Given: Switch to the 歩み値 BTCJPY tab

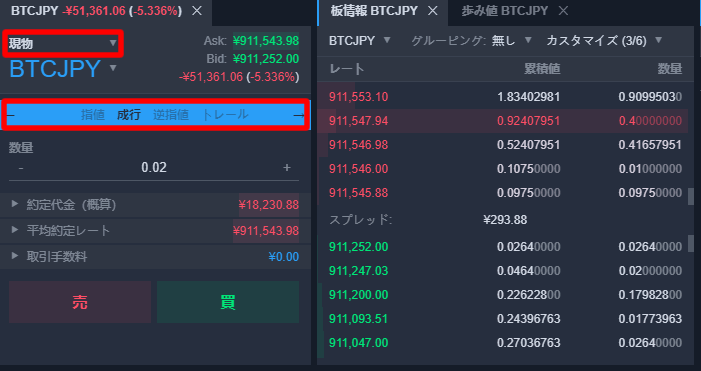Looking at the screenshot, I should point(504,11).
